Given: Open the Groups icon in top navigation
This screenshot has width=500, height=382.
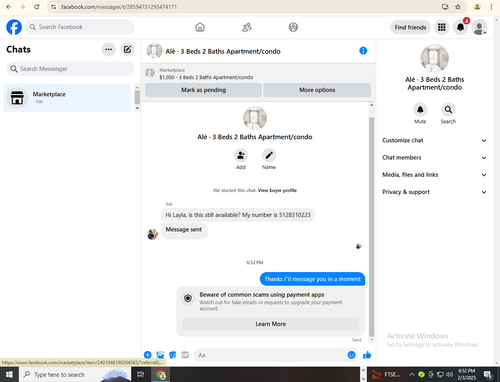Looking at the screenshot, I should [293, 27].
